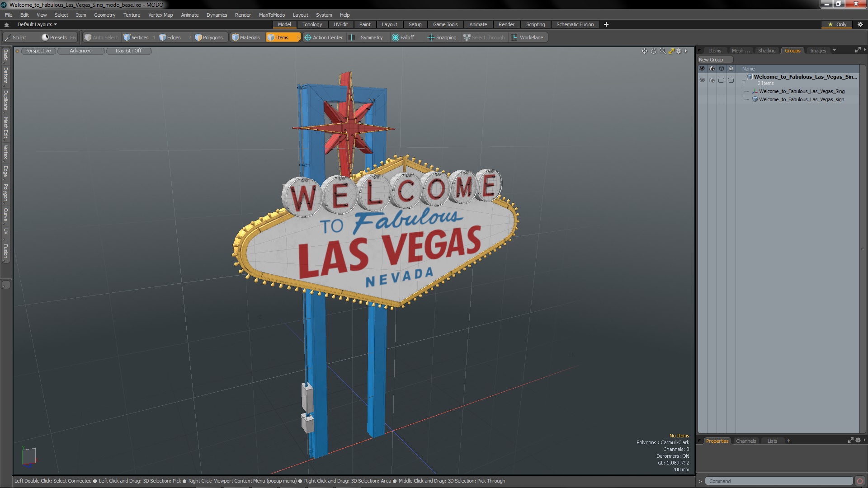Check the second box in group row
Viewport: 868px width, 488px height.
coord(731,80)
